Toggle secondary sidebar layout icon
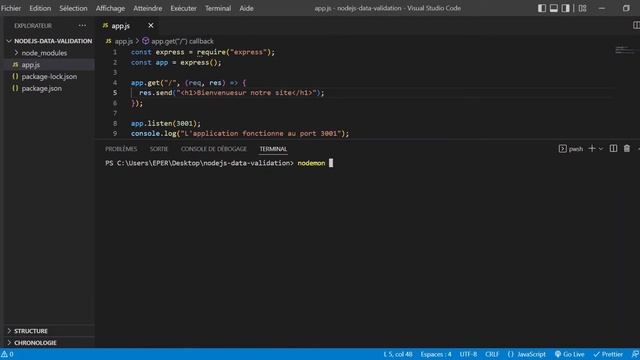The height and width of the screenshot is (360, 640). 565,8
